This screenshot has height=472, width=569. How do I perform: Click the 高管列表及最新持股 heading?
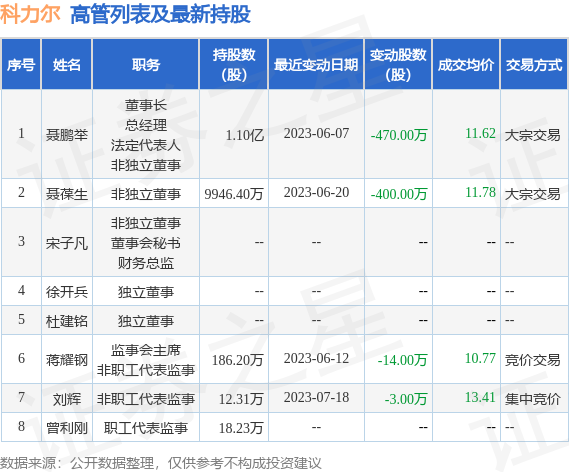160,15
